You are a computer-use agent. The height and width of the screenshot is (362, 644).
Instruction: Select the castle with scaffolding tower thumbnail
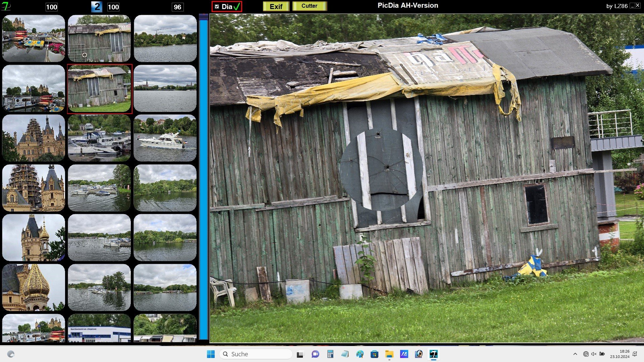(x=33, y=188)
